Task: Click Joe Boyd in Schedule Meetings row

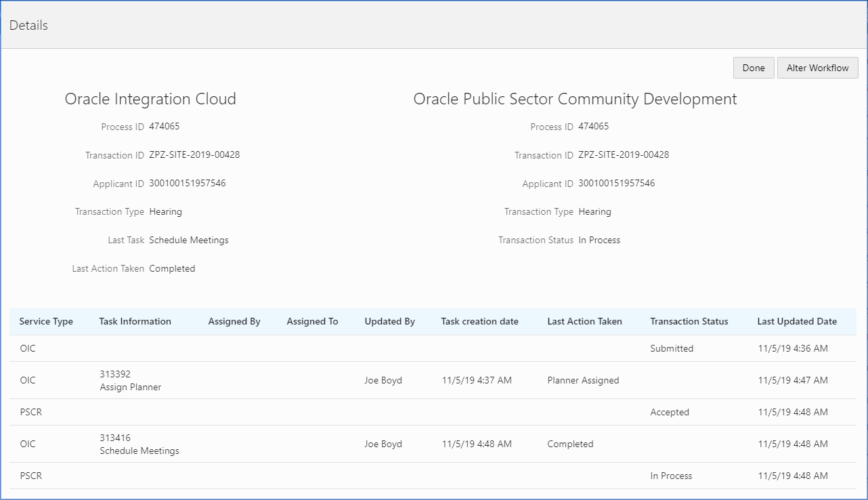Action: 383,444
